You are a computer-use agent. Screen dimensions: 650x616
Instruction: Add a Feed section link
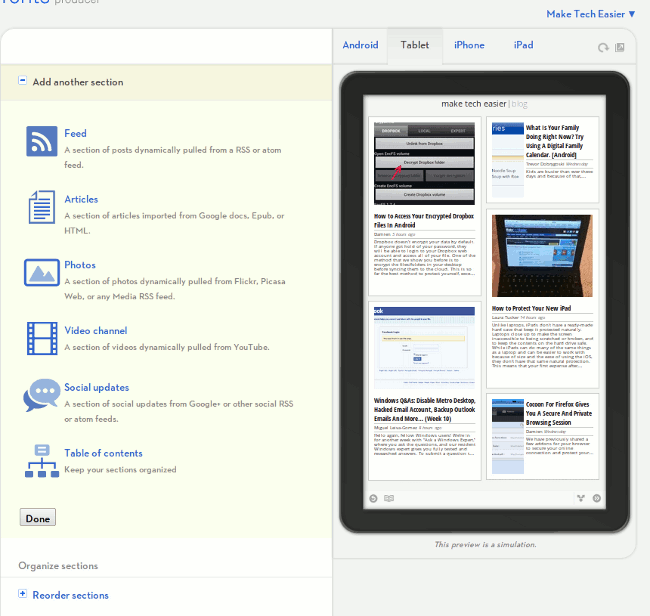tap(75, 133)
